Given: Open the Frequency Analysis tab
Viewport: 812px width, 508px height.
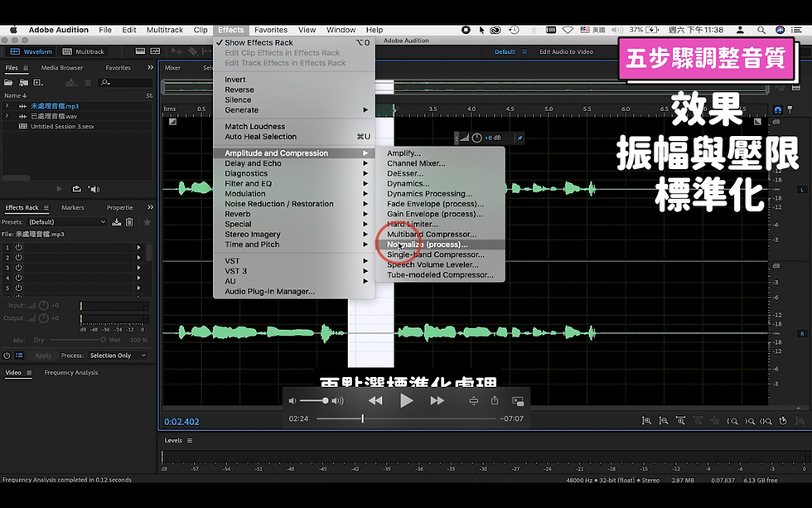Looking at the screenshot, I should (71, 373).
